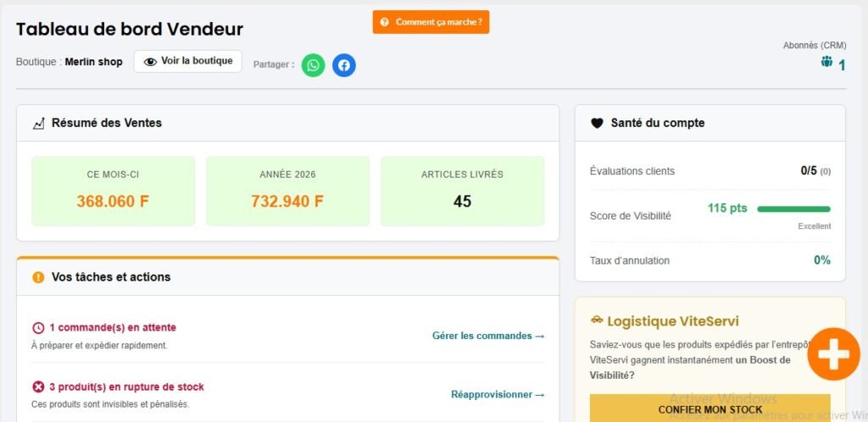Click the CRM subscribers people icon

tap(826, 61)
